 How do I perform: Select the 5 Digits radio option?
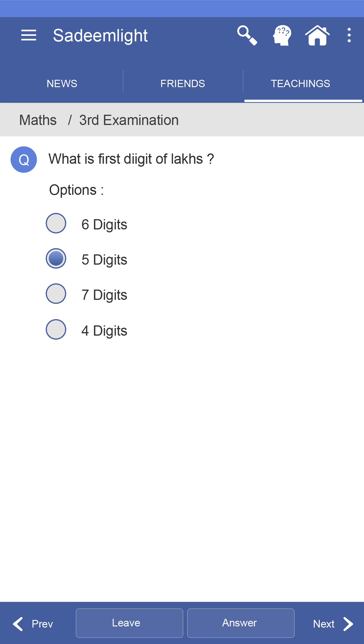(x=56, y=258)
